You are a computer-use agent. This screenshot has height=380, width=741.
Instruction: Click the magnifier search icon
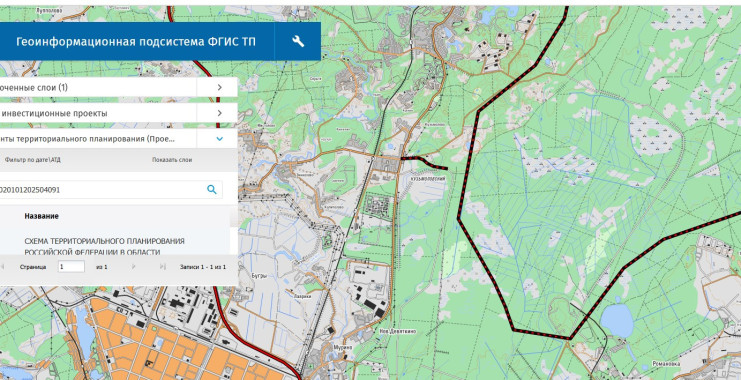(x=212, y=190)
